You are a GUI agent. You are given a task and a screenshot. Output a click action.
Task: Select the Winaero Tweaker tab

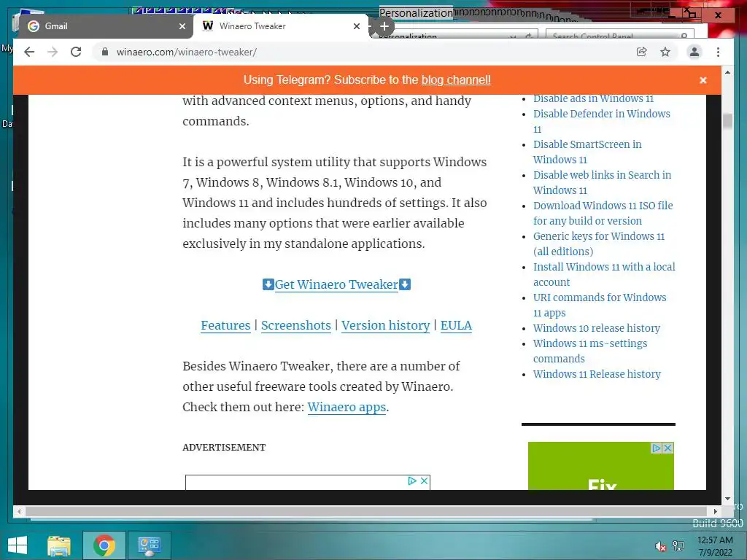[281, 26]
